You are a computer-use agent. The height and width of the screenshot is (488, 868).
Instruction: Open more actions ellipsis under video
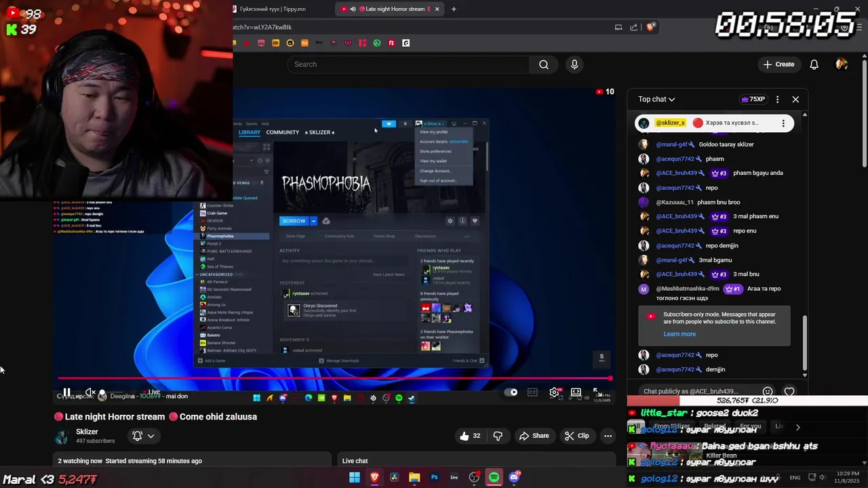point(608,436)
